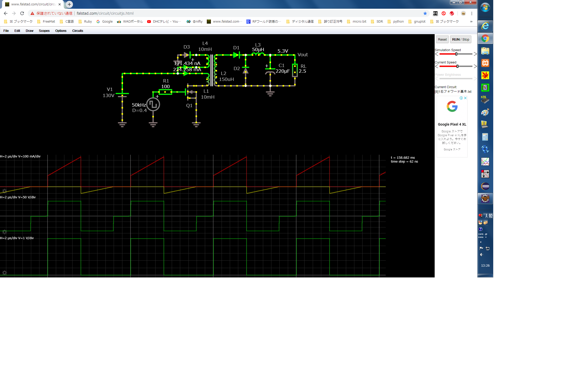Screen dimensions: 578x392
Task: Open a new browser tab
Action: pos(69,4)
